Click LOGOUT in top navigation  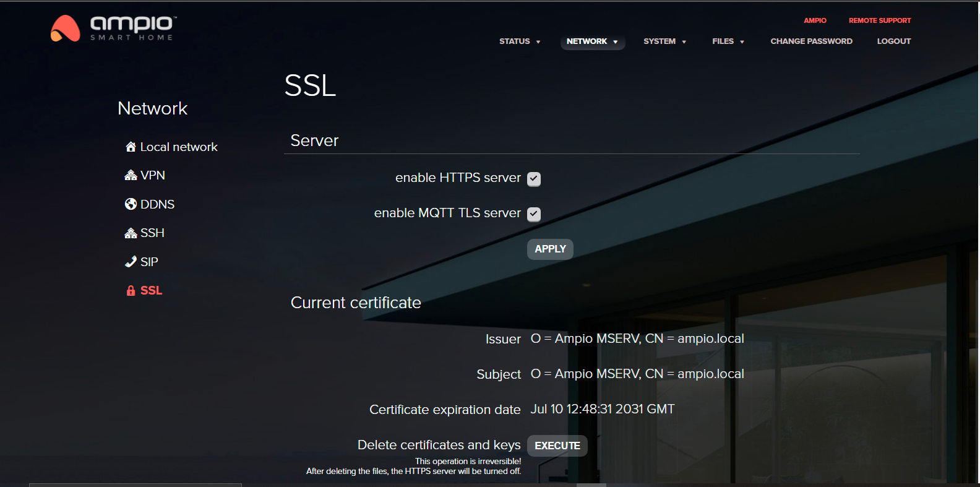click(x=893, y=41)
